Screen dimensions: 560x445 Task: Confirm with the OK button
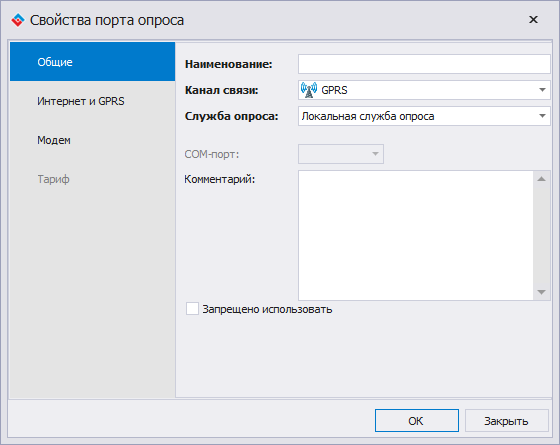[417, 421]
